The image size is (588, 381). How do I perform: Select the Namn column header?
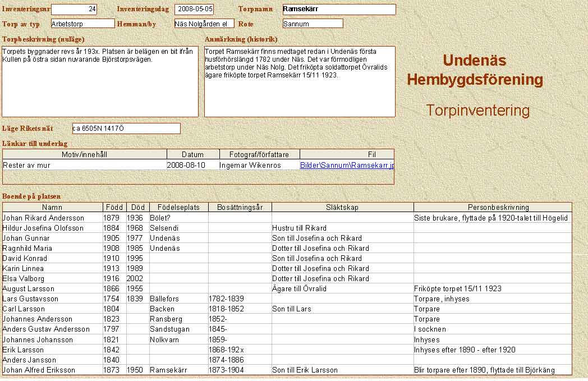[x=52, y=207]
